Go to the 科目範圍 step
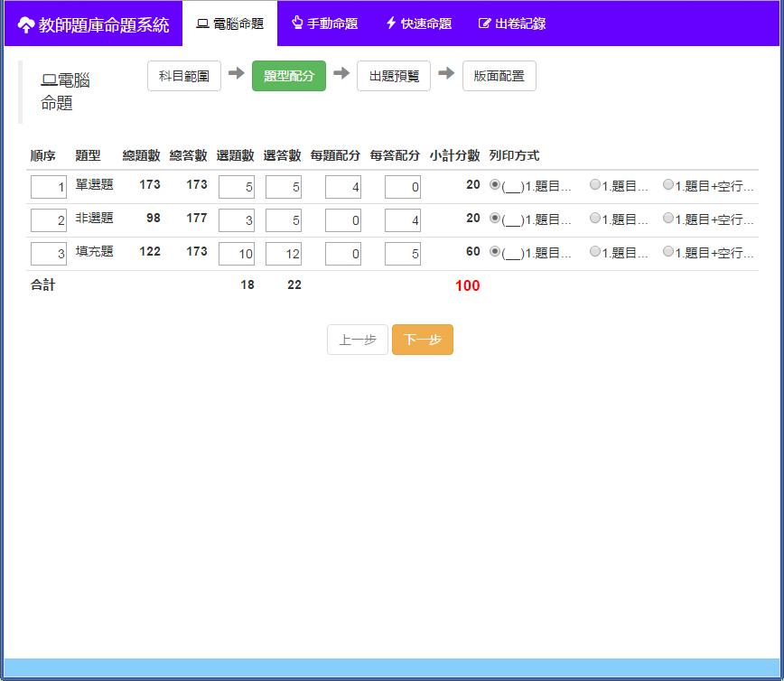 (x=184, y=76)
